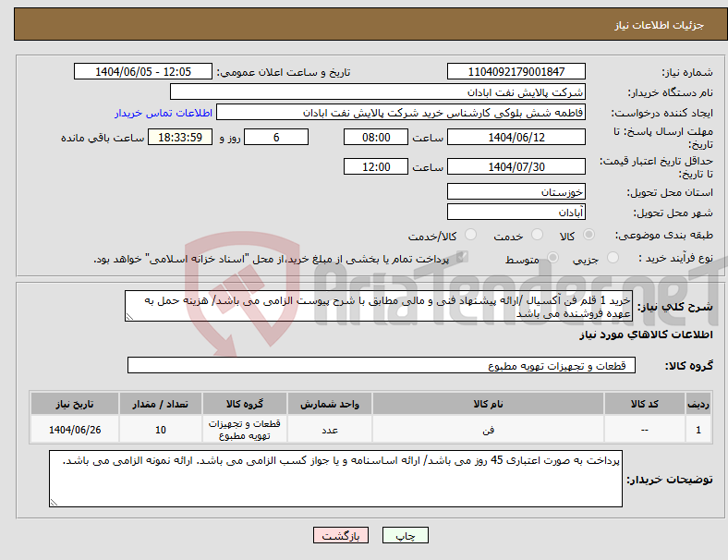Click the buyer organization name field

click(378, 91)
